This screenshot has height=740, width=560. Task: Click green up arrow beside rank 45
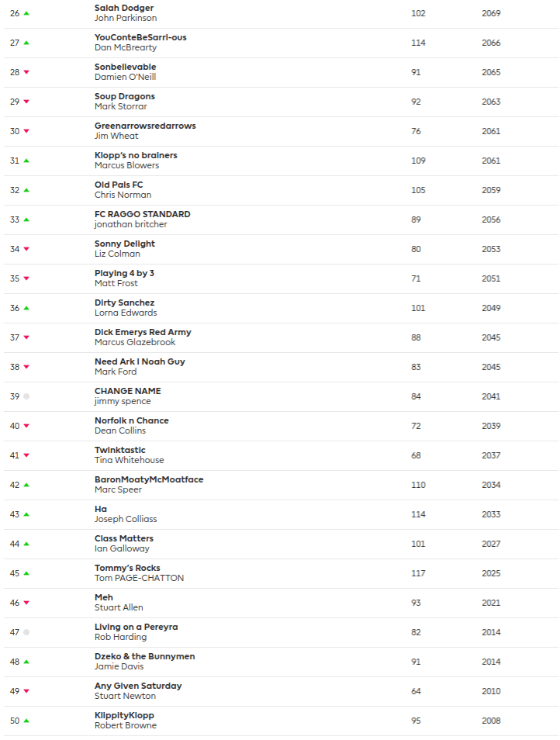click(26, 573)
